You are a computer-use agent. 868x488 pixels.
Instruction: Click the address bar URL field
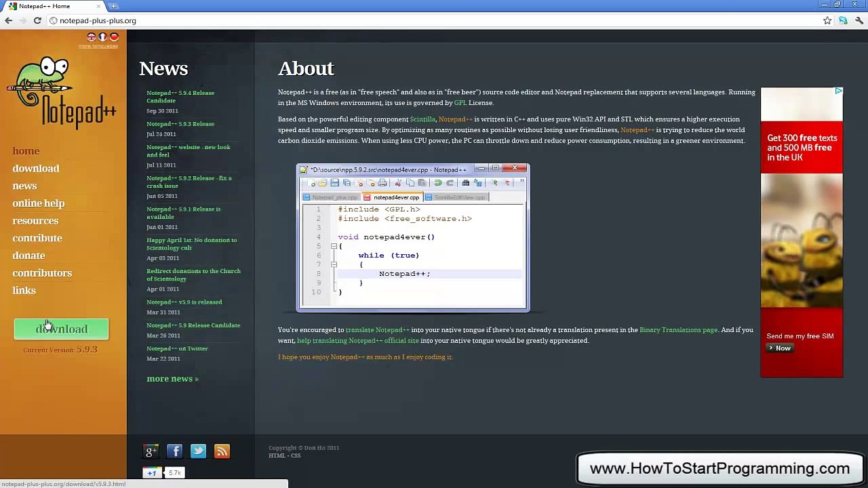434,20
